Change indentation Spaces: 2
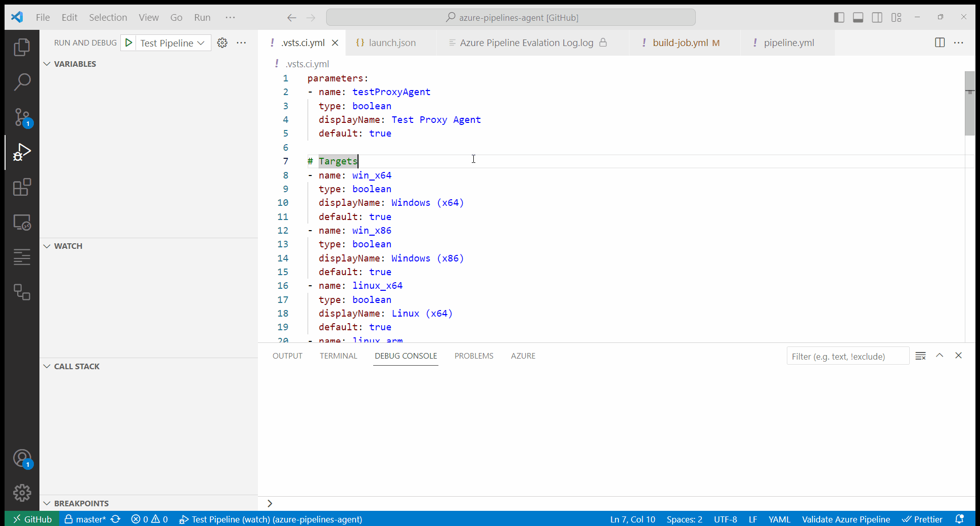 (x=684, y=519)
